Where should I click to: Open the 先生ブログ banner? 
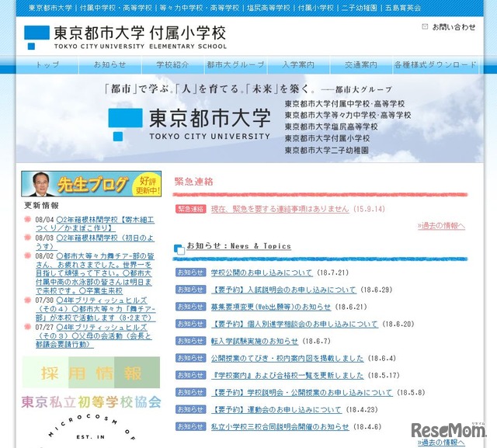tap(86, 184)
